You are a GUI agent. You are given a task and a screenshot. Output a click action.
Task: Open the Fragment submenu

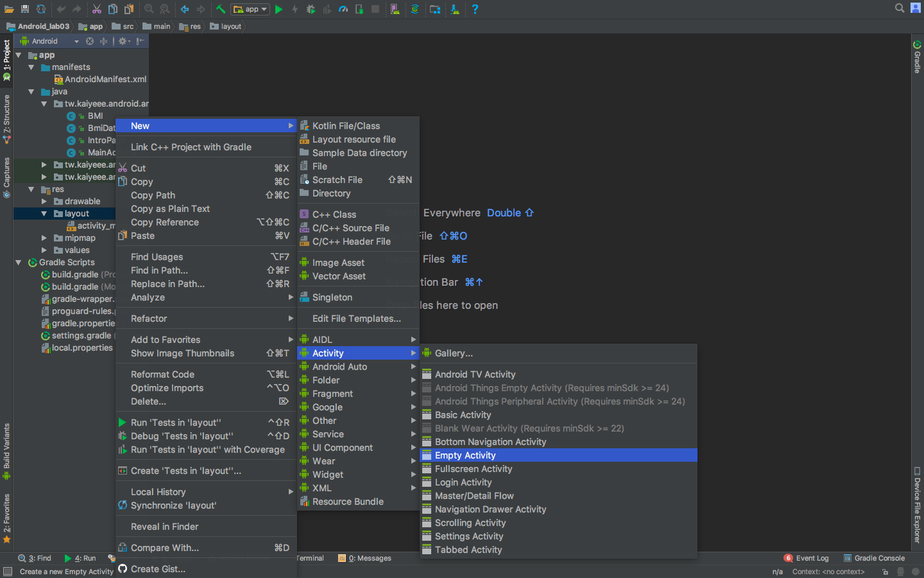[x=358, y=394]
